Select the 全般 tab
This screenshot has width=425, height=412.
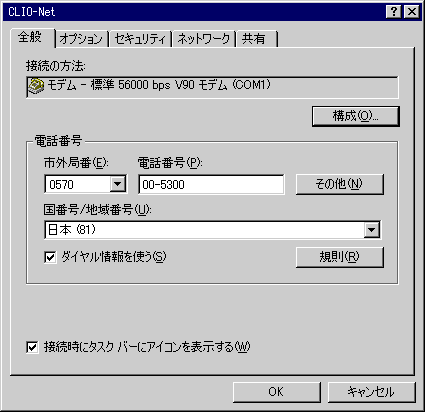31,37
